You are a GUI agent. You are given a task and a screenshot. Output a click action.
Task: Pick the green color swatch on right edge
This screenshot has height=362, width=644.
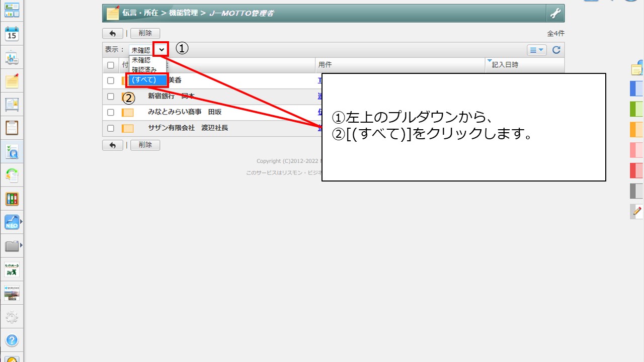tap(637, 109)
